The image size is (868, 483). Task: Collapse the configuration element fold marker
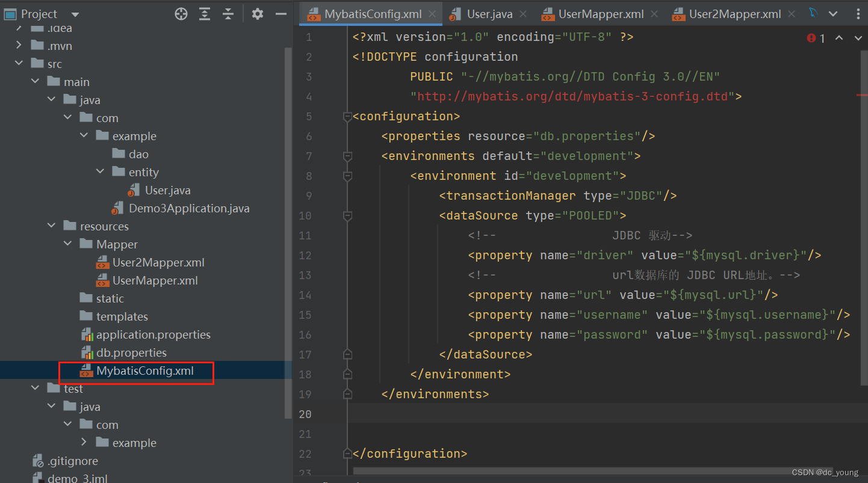coord(347,116)
